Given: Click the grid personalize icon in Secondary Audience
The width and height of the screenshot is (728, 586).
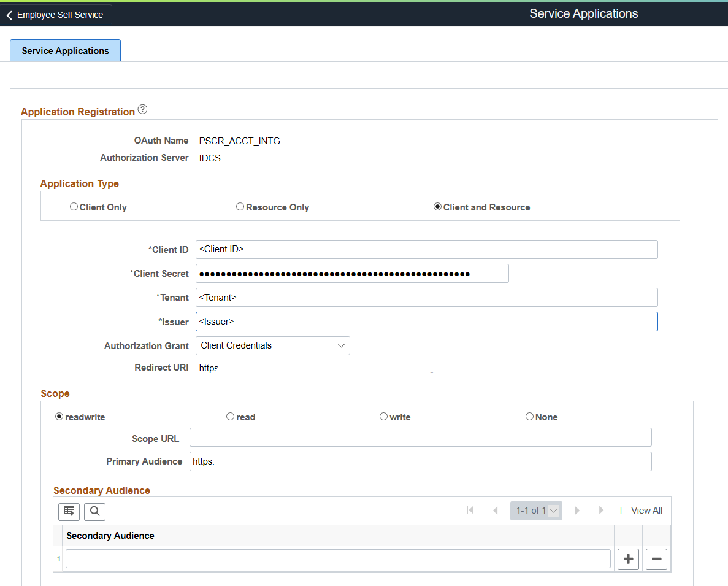Looking at the screenshot, I should point(69,511).
